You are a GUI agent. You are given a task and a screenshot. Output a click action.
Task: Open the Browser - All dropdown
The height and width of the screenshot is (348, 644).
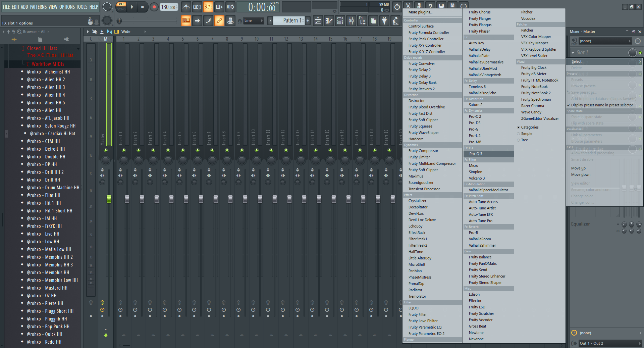(x=36, y=32)
